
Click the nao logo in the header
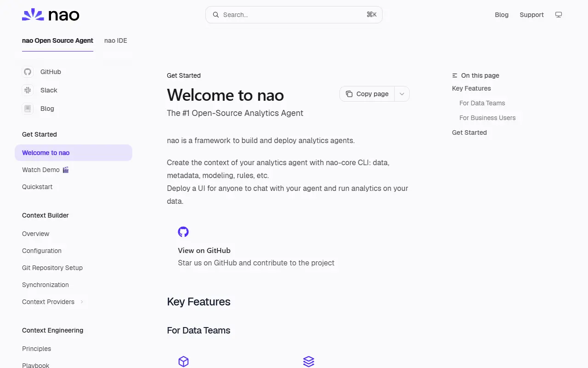(x=51, y=15)
